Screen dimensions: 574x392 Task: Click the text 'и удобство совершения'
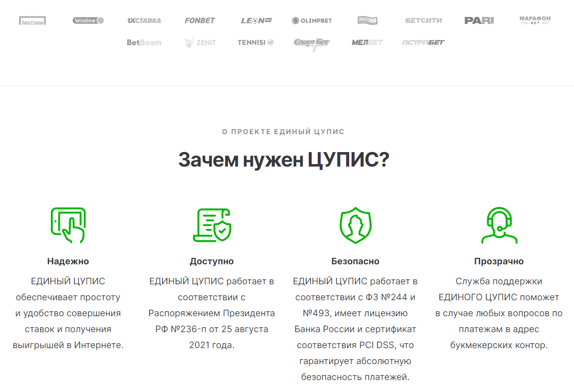(68, 313)
